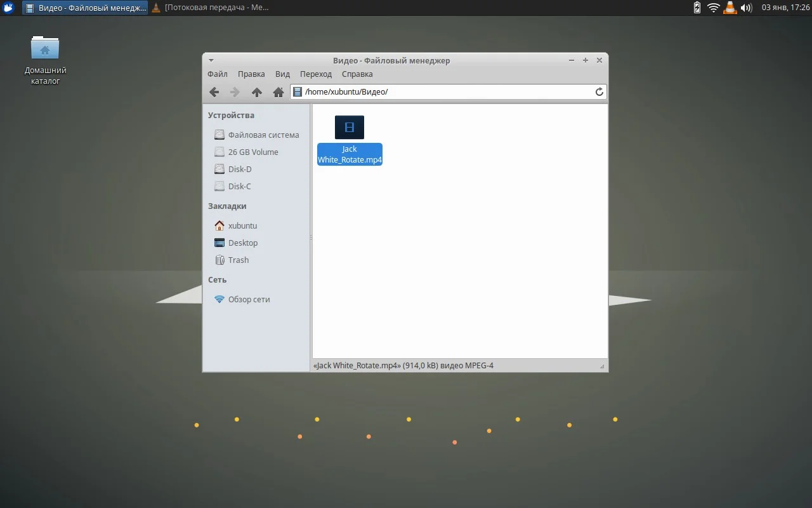812x508 pixels.
Task: Click the Desktop bookmark icon
Action: (x=219, y=243)
